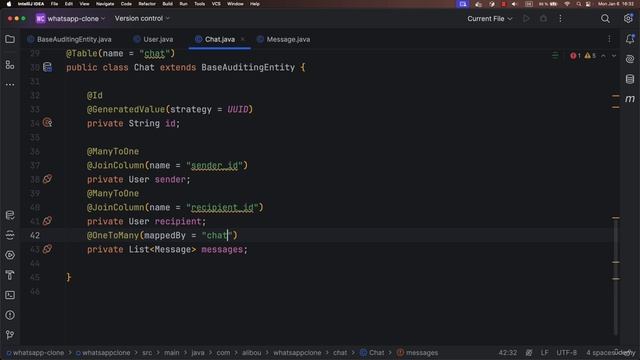Click entity gutter icon beside class Chat
The image size is (640, 360).
point(47,67)
